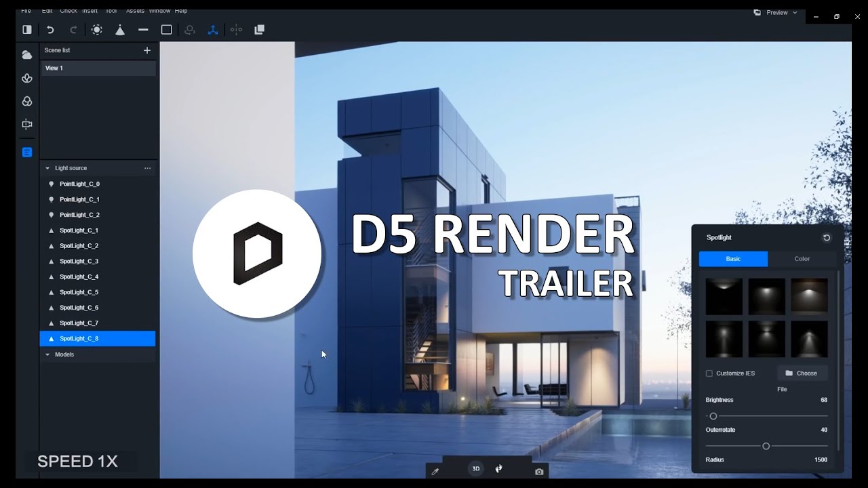868x488 pixels.
Task: Open the Assets menu
Action: pos(135,11)
